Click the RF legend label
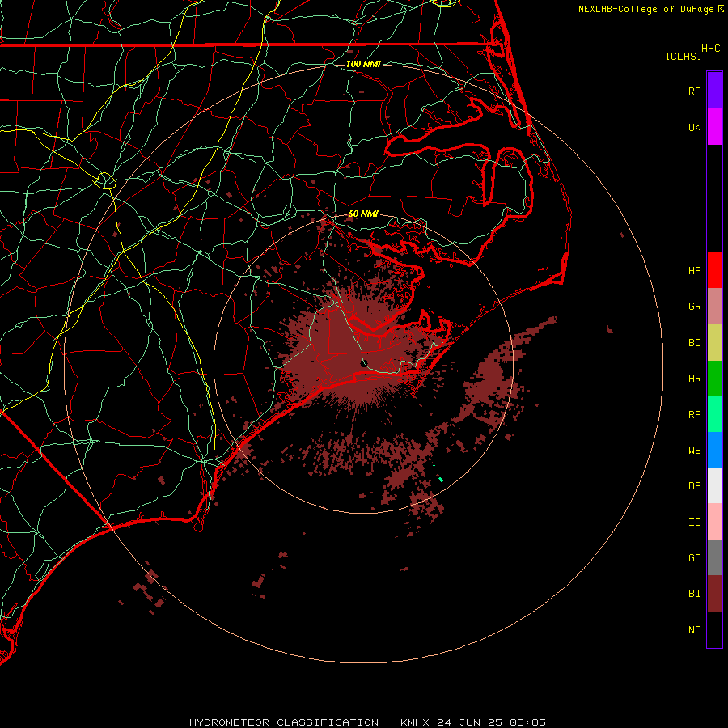This screenshot has width=728, height=728. coord(694,91)
